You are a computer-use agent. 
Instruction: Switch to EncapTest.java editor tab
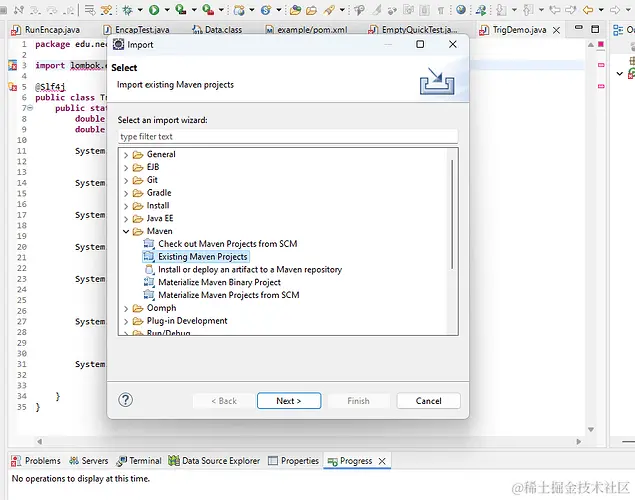136,30
